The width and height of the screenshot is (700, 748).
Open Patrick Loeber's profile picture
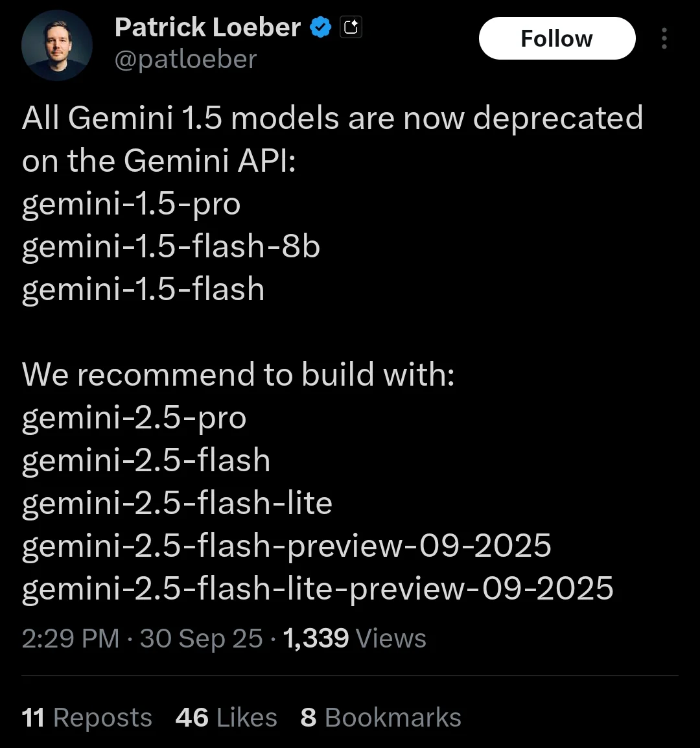[57, 45]
